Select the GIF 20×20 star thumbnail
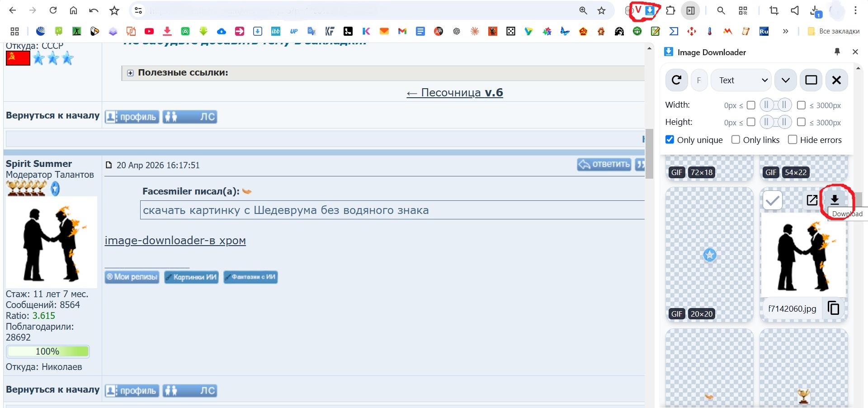Viewport: 868px width, 408px height. [x=709, y=255]
